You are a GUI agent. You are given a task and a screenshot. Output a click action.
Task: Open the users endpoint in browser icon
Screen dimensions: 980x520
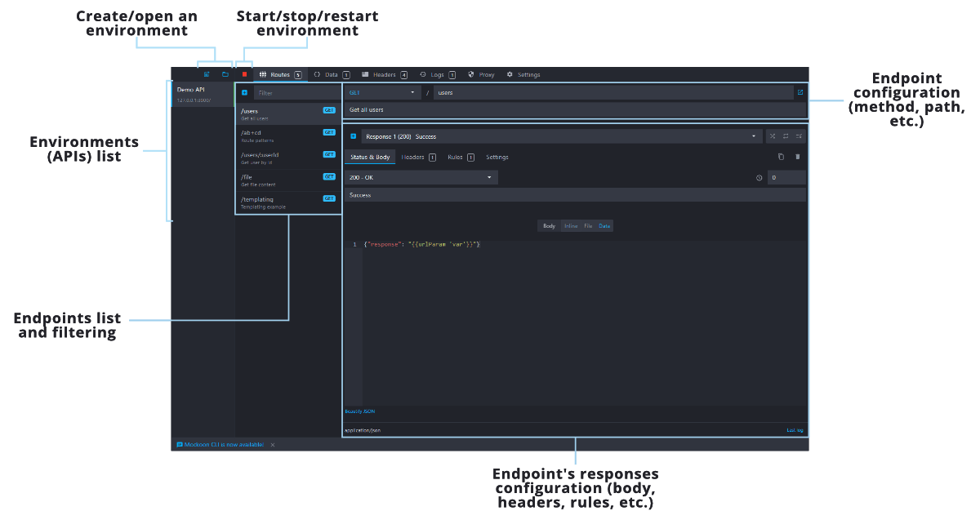tap(800, 92)
